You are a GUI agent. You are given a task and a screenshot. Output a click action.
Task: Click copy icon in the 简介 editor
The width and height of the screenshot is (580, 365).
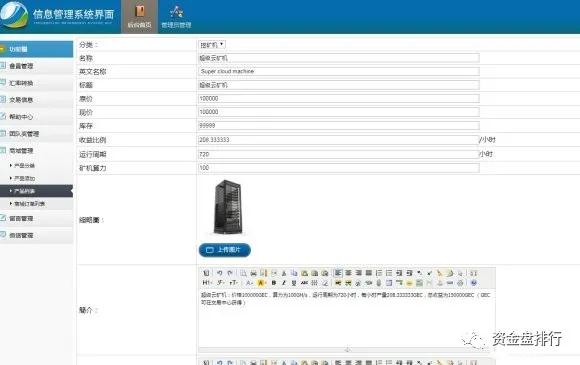[294, 273]
